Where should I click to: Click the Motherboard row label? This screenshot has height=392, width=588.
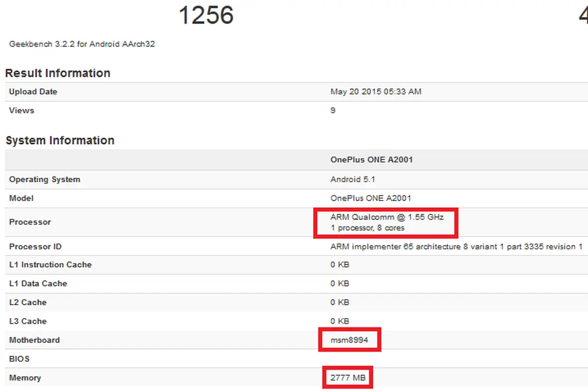pos(34,340)
